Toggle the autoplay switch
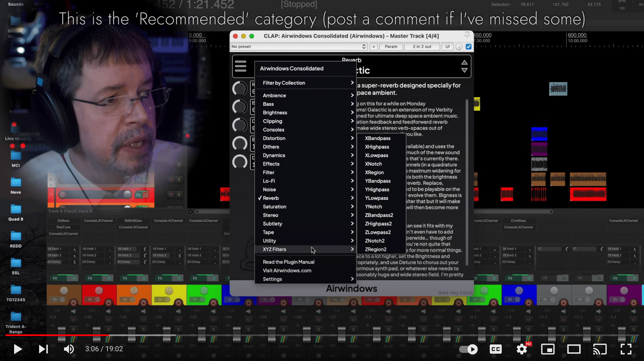The width and height of the screenshot is (644, 361). [x=469, y=349]
